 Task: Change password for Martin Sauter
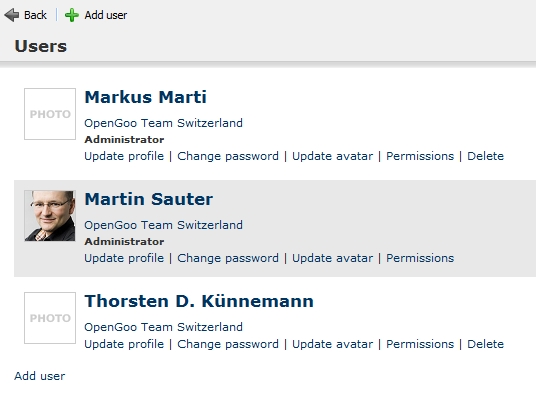(228, 258)
